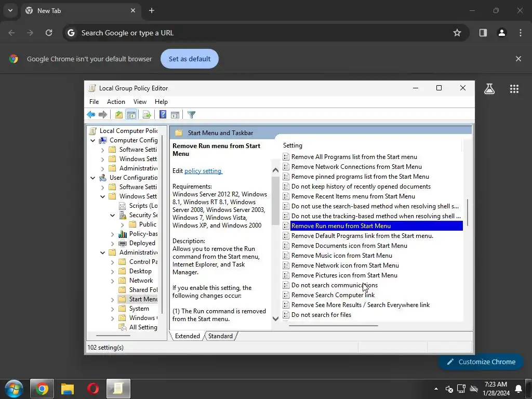The image size is (532, 399).
Task: Click Set as default button
Action: [x=190, y=59]
